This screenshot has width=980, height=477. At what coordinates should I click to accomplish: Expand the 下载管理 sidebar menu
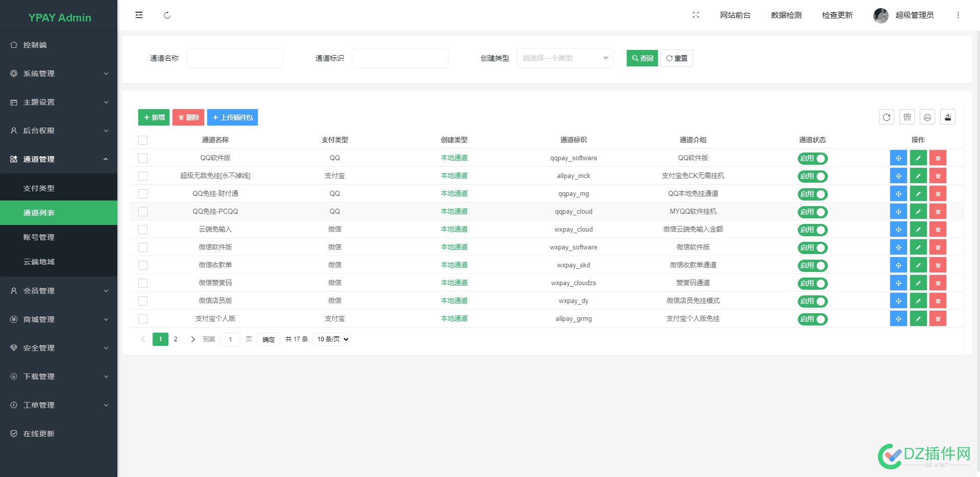pos(59,376)
